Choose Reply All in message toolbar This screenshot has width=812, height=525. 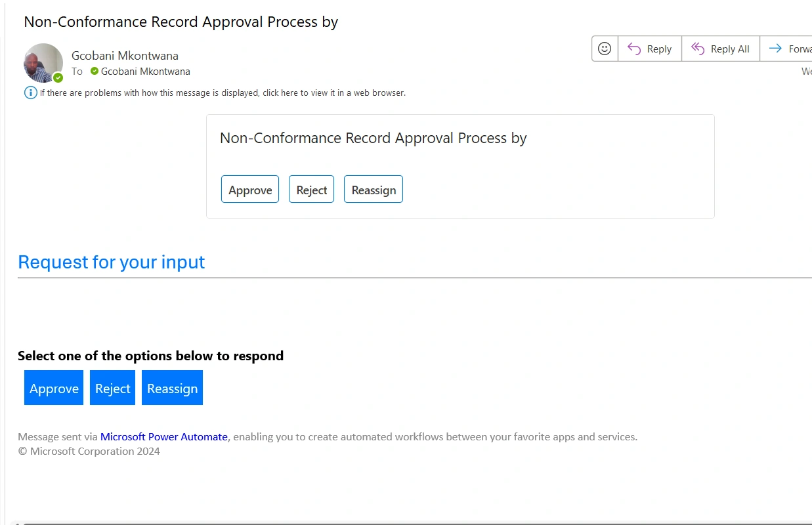[721, 49]
